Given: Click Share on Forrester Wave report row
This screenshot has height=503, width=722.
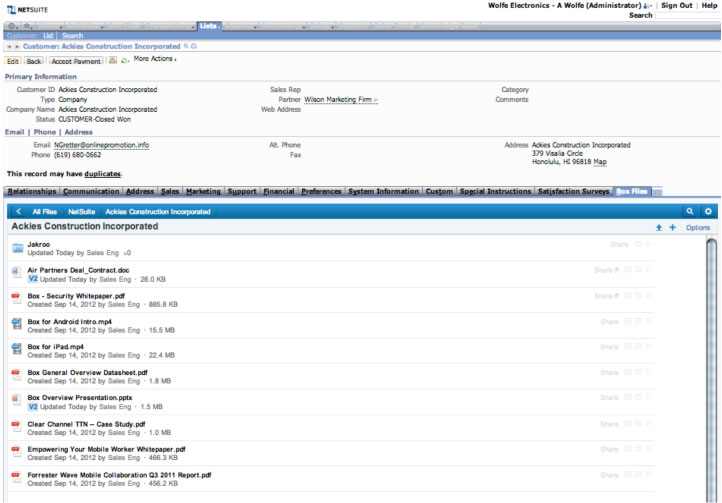Looking at the screenshot, I should 609,475.
